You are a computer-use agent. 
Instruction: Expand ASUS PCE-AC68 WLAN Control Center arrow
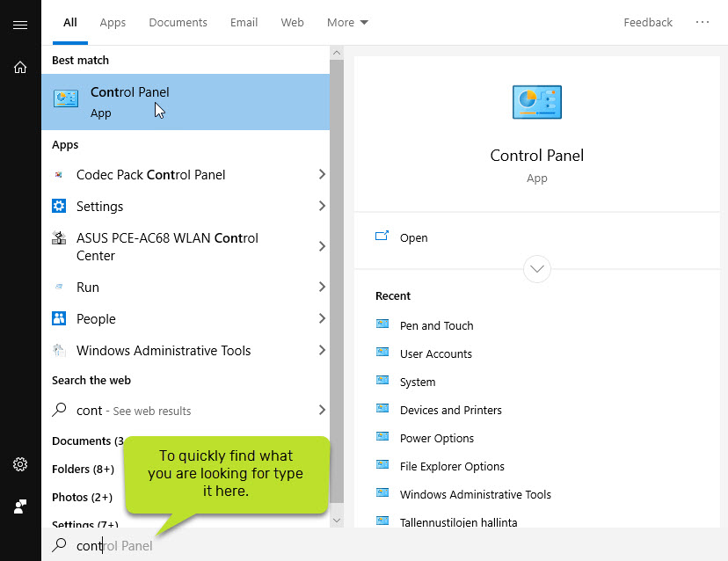pyautogui.click(x=321, y=247)
